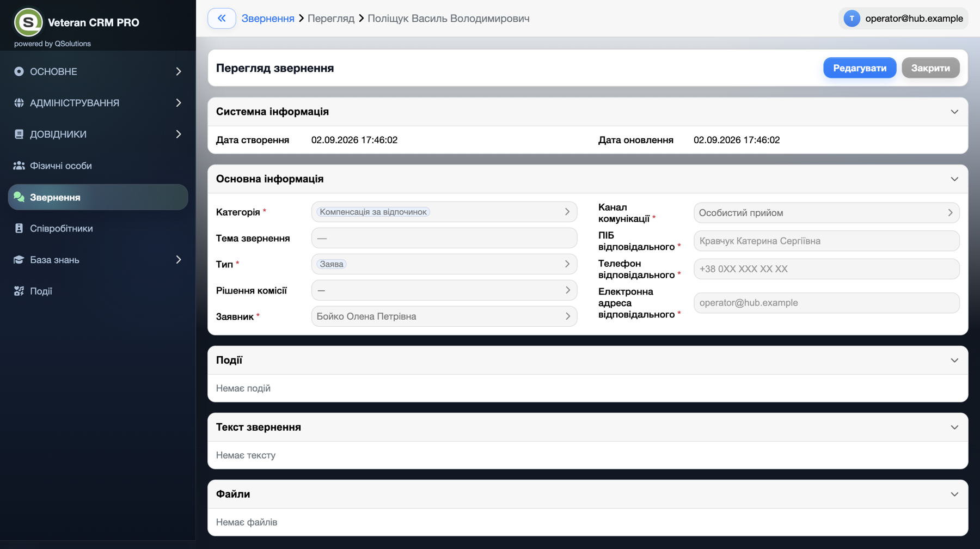Collapse the Файли section chevron
This screenshot has height=549, width=980.
tap(954, 495)
